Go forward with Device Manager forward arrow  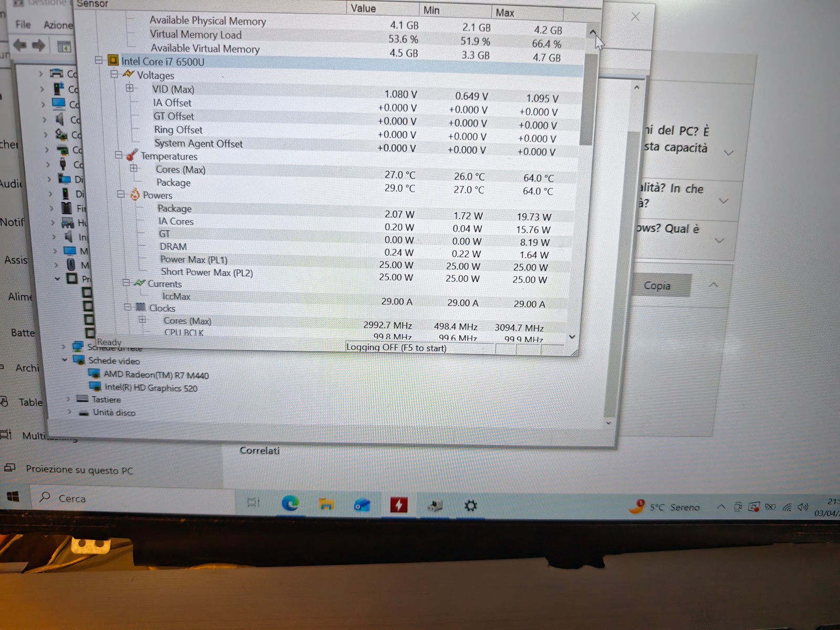click(x=38, y=46)
